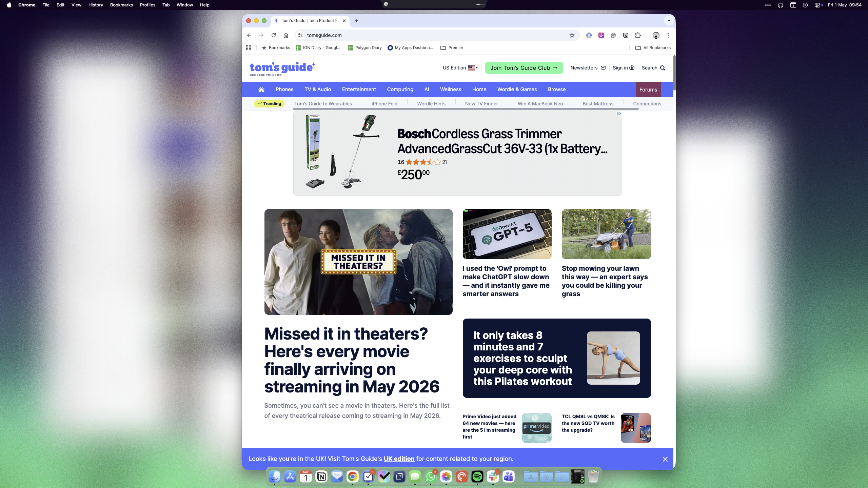Screen dimensions: 868x488
Task: Open the Bookmarks menu in menu bar
Action: tap(121, 5)
